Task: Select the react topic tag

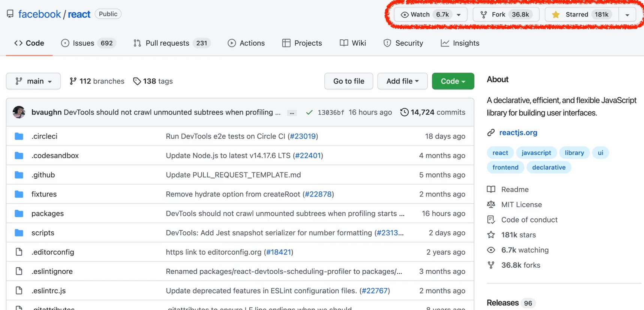Action: click(500, 153)
